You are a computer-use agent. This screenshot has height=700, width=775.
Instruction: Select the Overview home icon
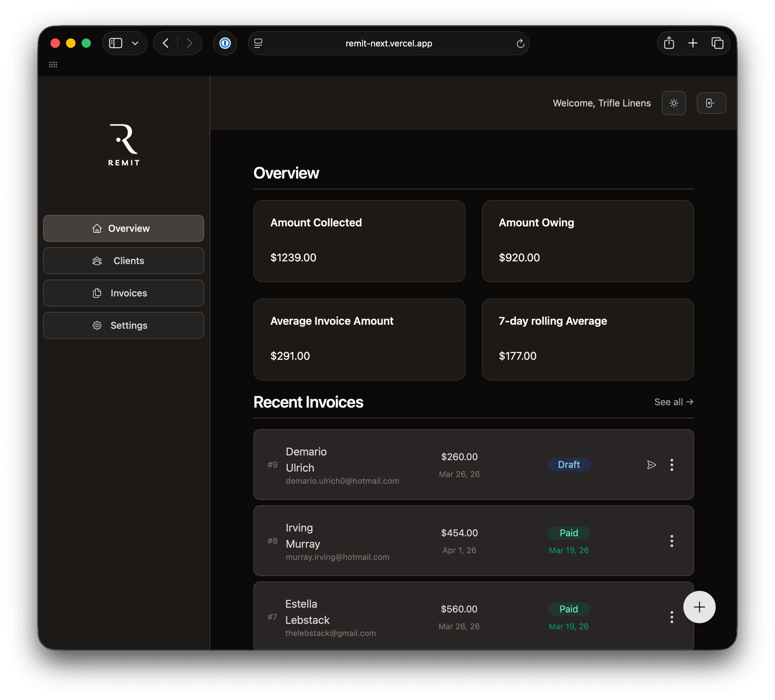pyautogui.click(x=97, y=228)
